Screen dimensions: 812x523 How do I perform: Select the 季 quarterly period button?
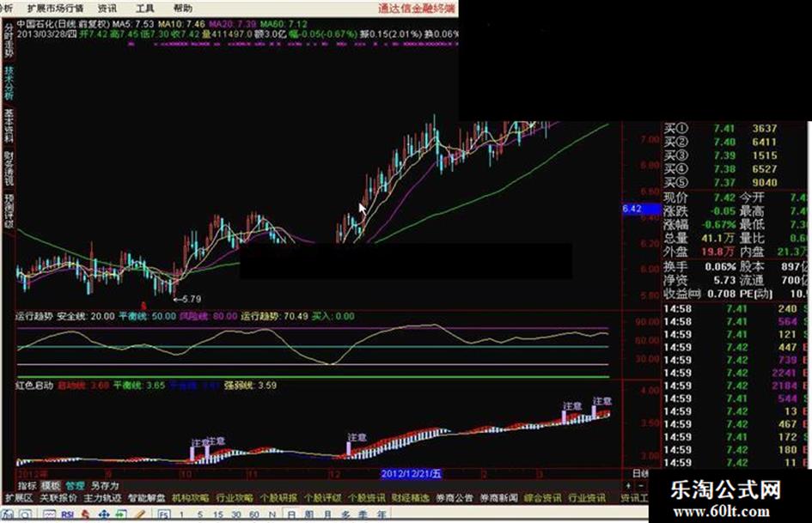363,514
